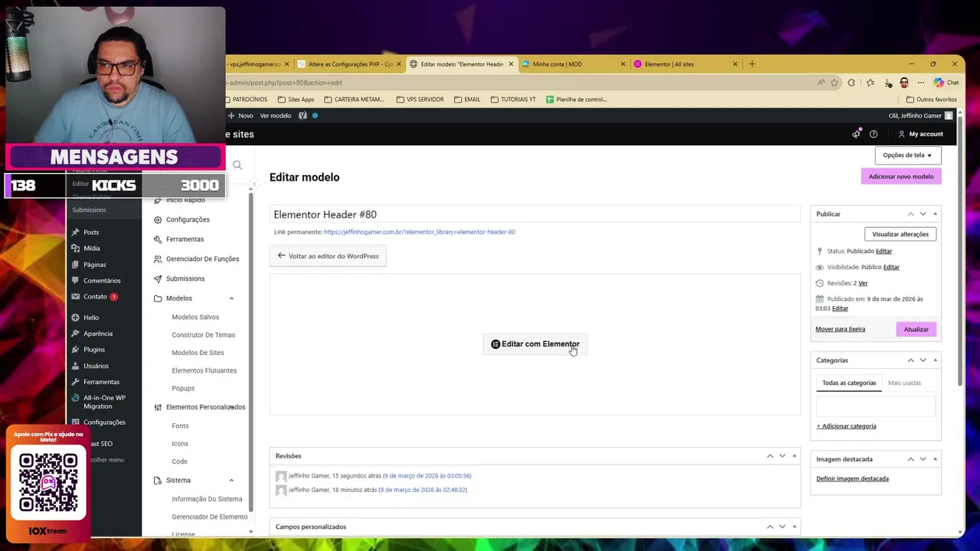Click Ver next to Revisões: 2
This screenshot has height=551, width=980.
(x=863, y=283)
